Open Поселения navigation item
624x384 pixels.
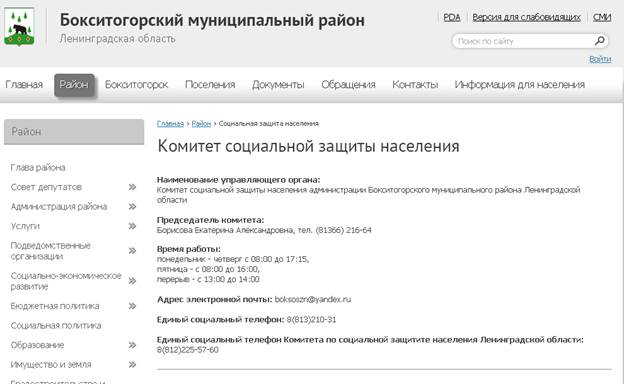(210, 84)
